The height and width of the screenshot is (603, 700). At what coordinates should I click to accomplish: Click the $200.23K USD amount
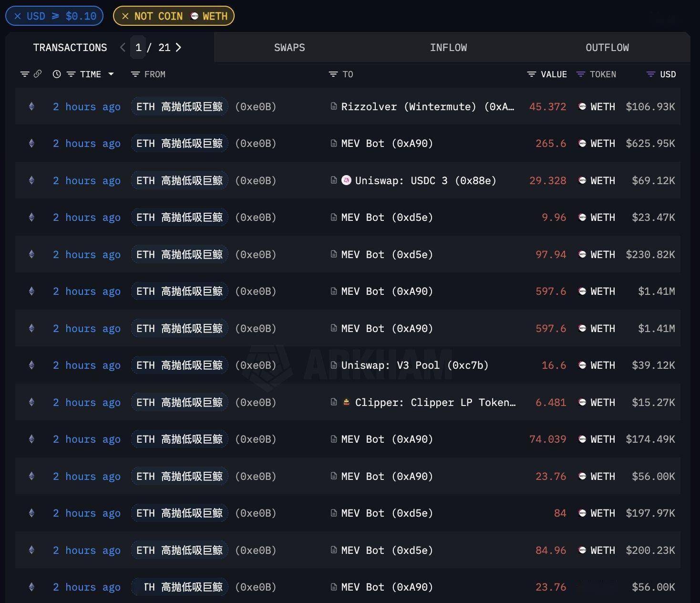pos(650,550)
